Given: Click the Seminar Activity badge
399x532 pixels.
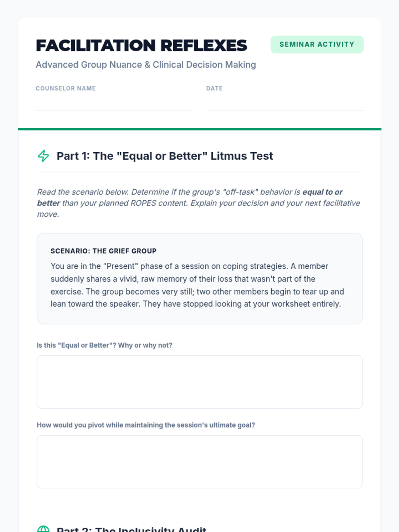Looking at the screenshot, I should pyautogui.click(x=317, y=45).
